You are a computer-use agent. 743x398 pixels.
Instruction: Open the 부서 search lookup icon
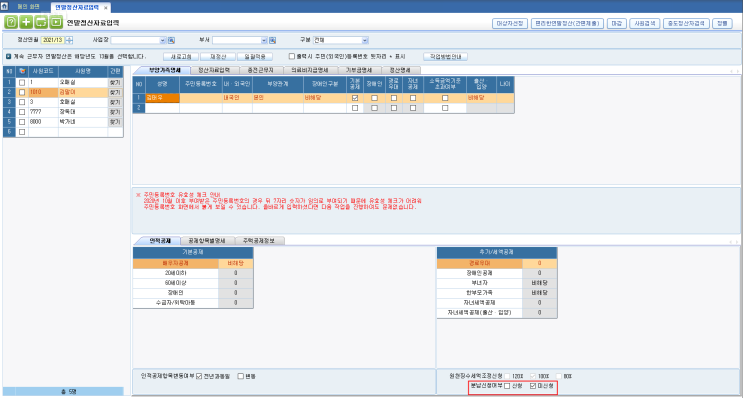tap(273, 40)
